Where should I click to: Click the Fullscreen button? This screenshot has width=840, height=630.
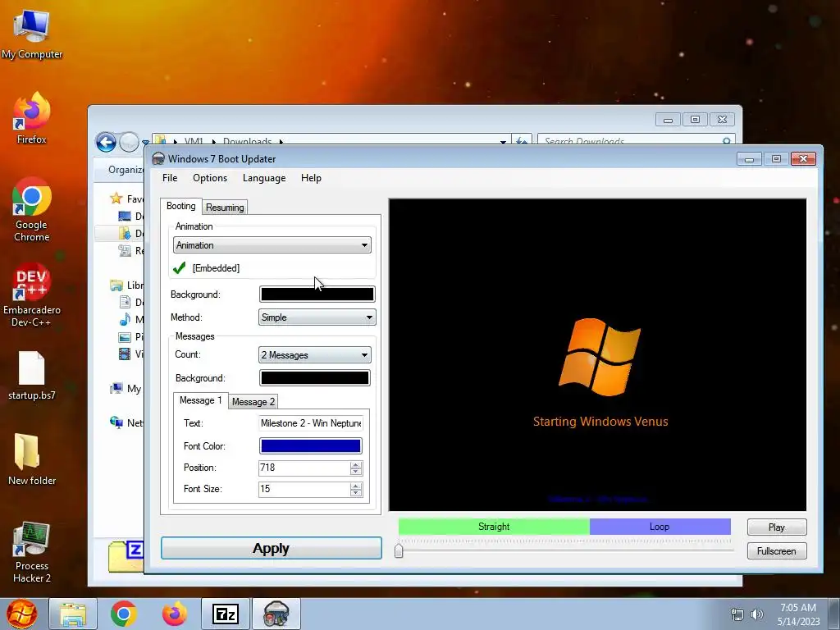777,551
